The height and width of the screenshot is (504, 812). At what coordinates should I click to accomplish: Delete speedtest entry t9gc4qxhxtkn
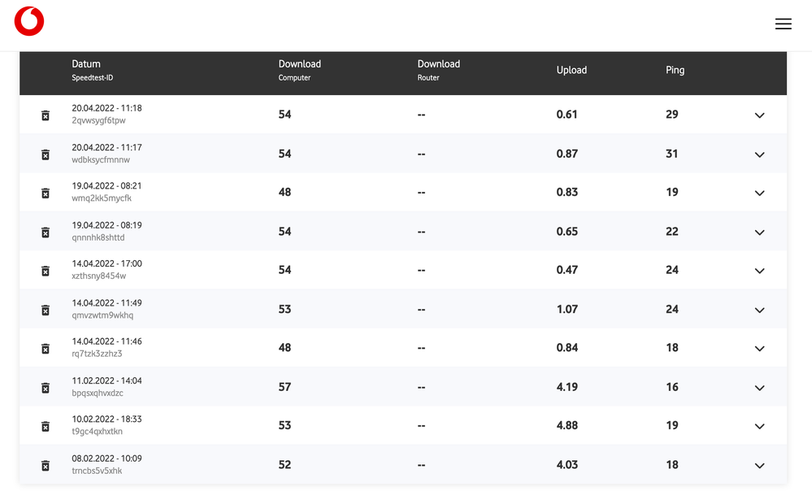[46, 427]
